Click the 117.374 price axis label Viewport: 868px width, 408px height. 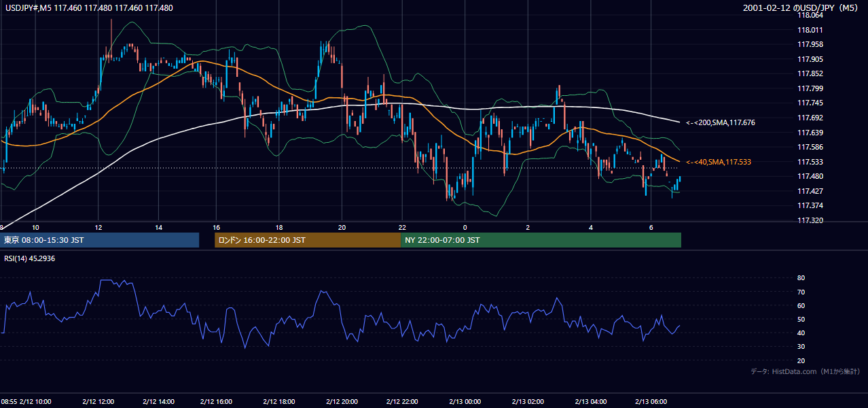pyautogui.click(x=810, y=205)
